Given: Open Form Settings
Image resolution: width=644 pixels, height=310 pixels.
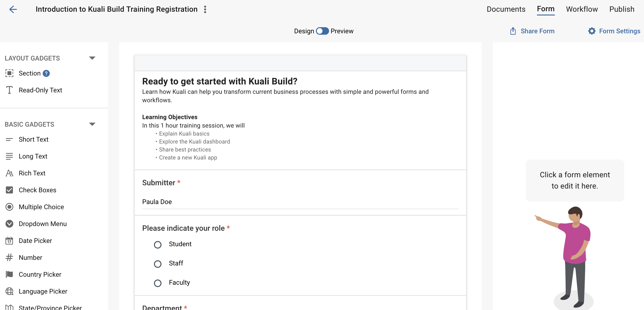Looking at the screenshot, I should pos(620,31).
